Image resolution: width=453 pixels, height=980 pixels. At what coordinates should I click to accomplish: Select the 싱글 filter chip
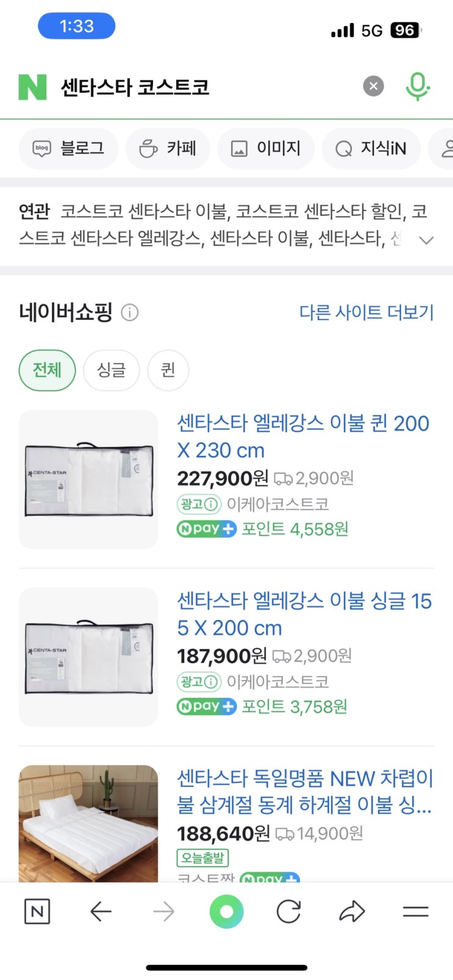[112, 370]
